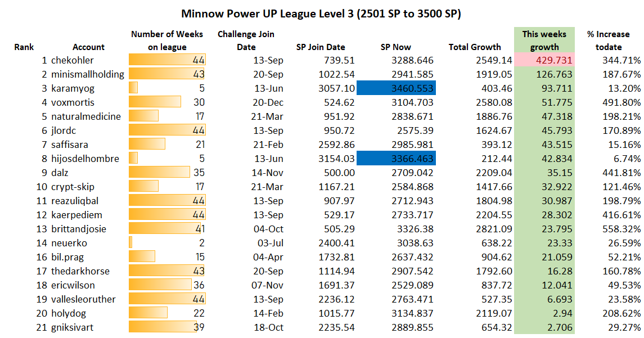Viewport: 644px width, 338px height.
Task: Click the This weeks growth header
Action: pos(544,40)
